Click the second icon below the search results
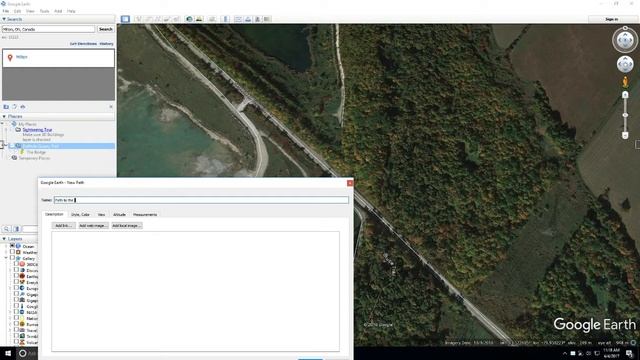Viewport: 640px width, 360px height. (14, 107)
